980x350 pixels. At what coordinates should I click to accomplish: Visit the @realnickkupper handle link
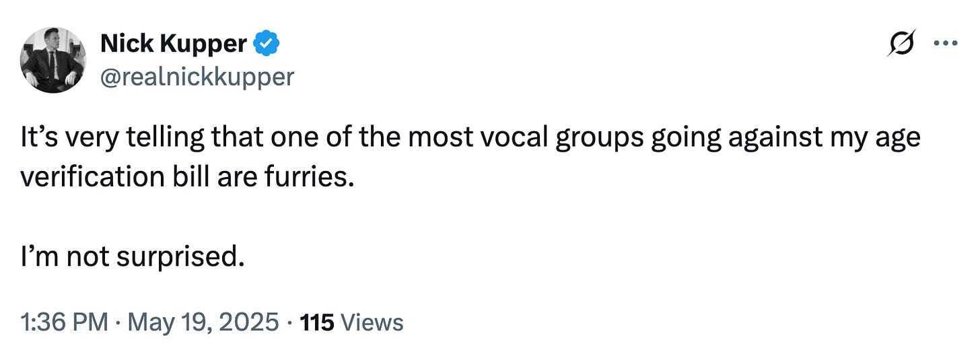click(x=197, y=77)
